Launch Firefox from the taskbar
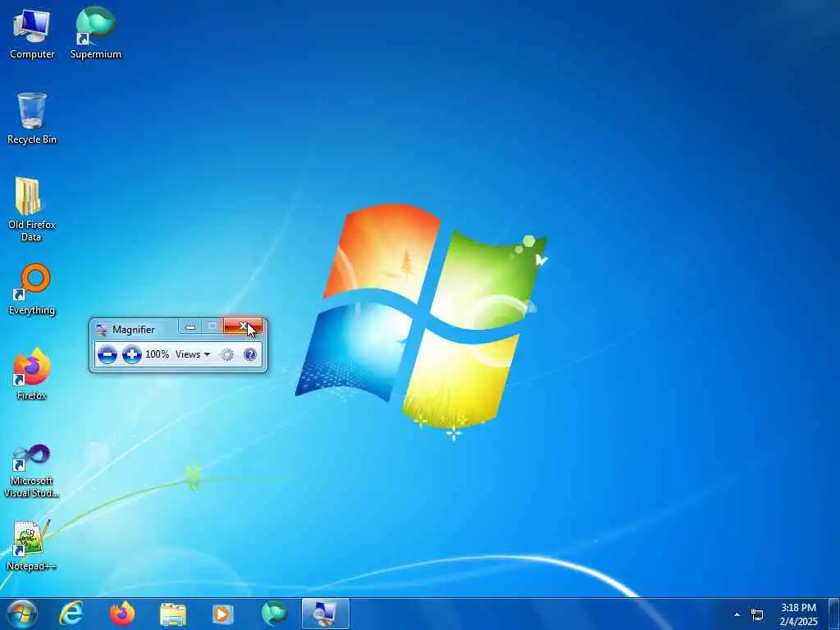The height and width of the screenshot is (630, 840). click(122, 614)
